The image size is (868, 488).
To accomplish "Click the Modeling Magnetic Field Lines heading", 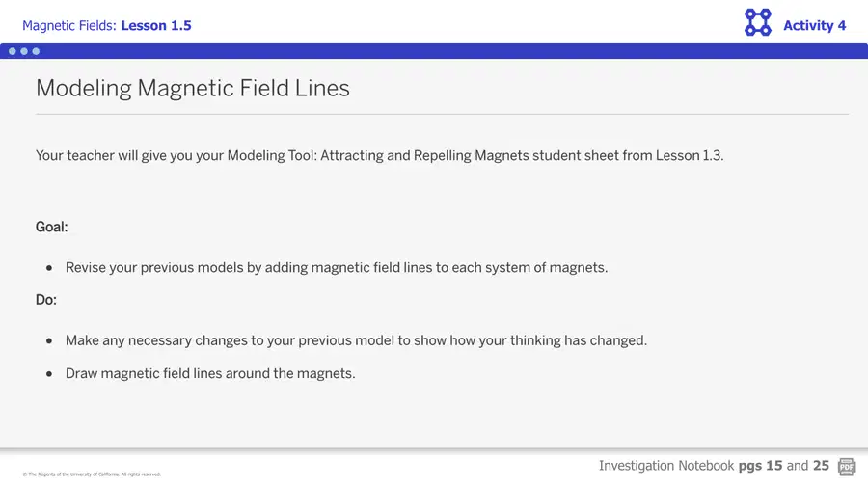I will [193, 89].
